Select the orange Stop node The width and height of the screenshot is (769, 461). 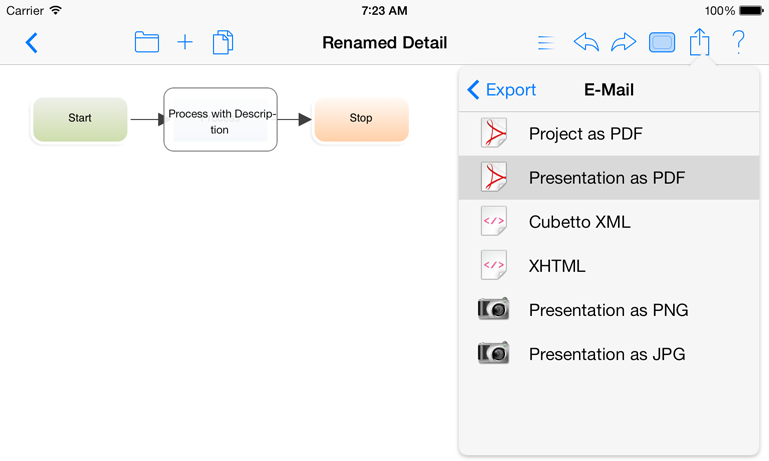361,119
